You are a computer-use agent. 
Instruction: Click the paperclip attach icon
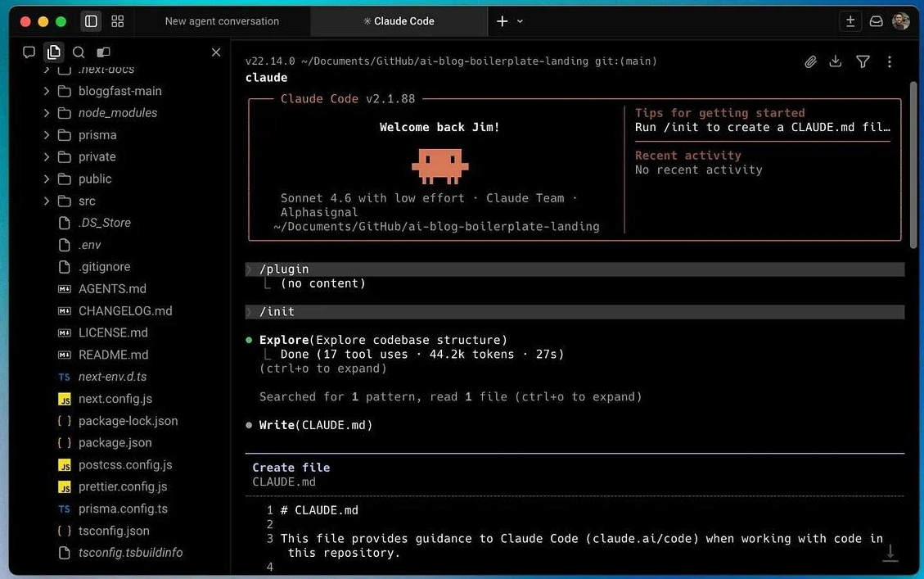[x=810, y=62]
